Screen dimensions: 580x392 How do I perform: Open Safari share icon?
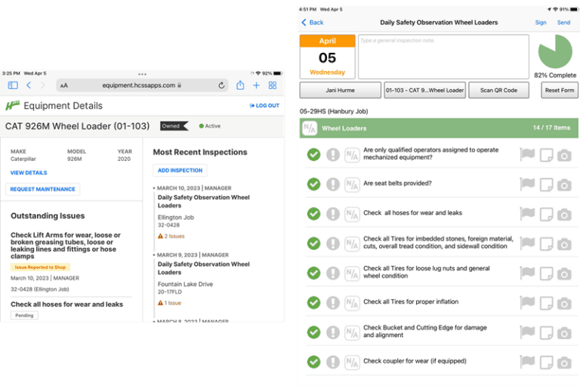tap(240, 85)
